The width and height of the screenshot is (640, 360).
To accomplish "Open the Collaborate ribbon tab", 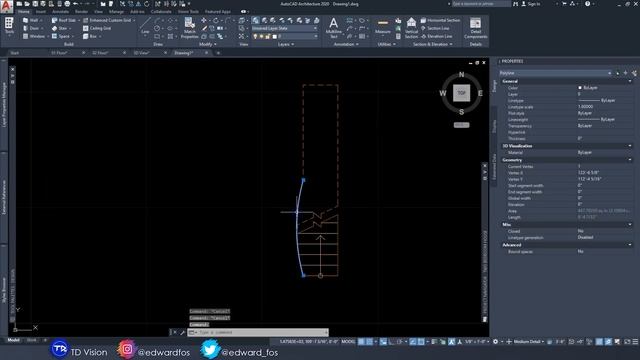I will pyautogui.click(x=161, y=12).
